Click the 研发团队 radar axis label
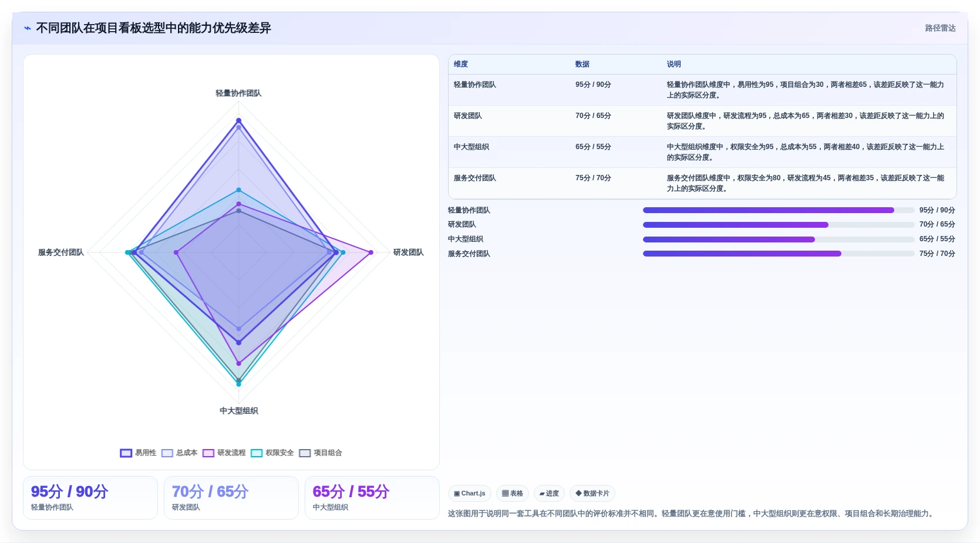This screenshot has width=980, height=543. [x=408, y=252]
